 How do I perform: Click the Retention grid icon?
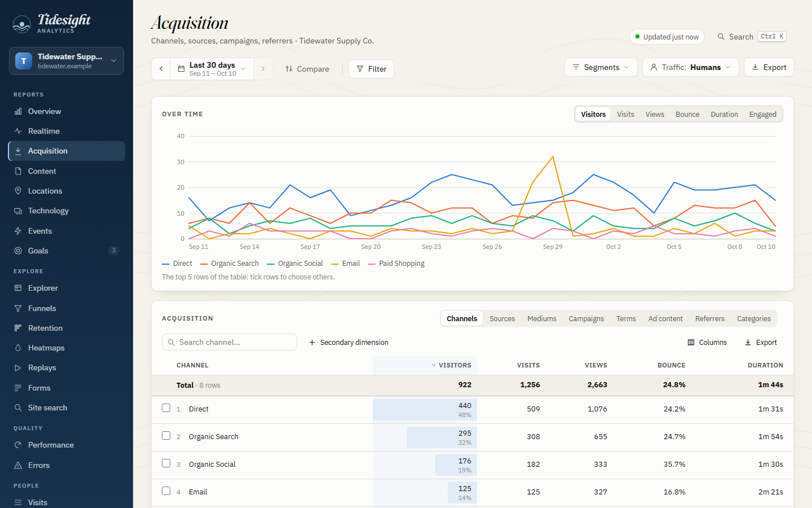[18, 328]
